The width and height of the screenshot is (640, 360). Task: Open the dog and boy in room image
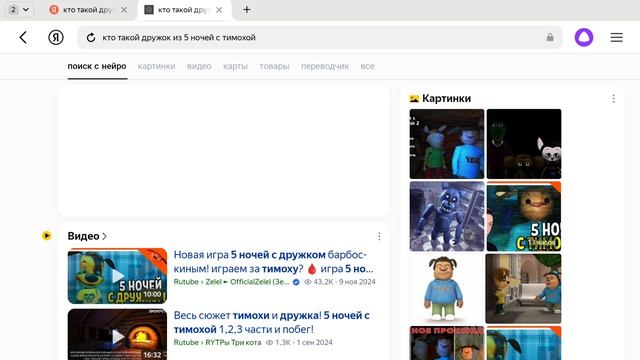524,289
